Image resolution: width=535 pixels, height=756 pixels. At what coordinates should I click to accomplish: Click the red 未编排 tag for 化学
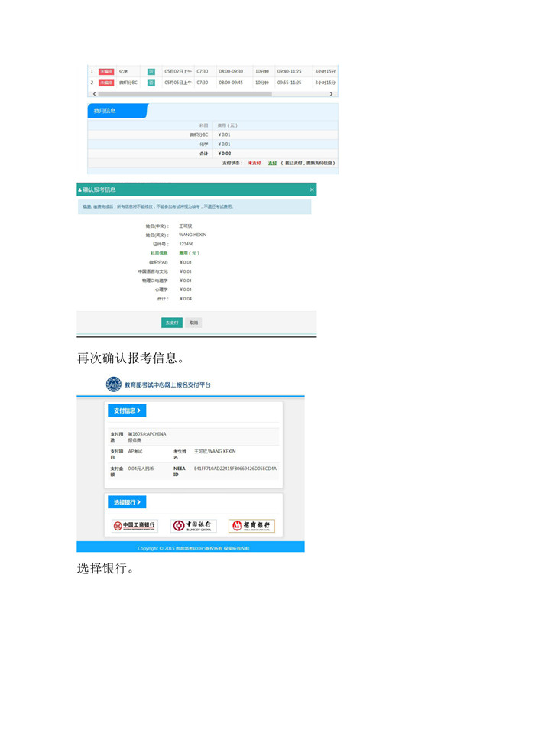[105, 71]
